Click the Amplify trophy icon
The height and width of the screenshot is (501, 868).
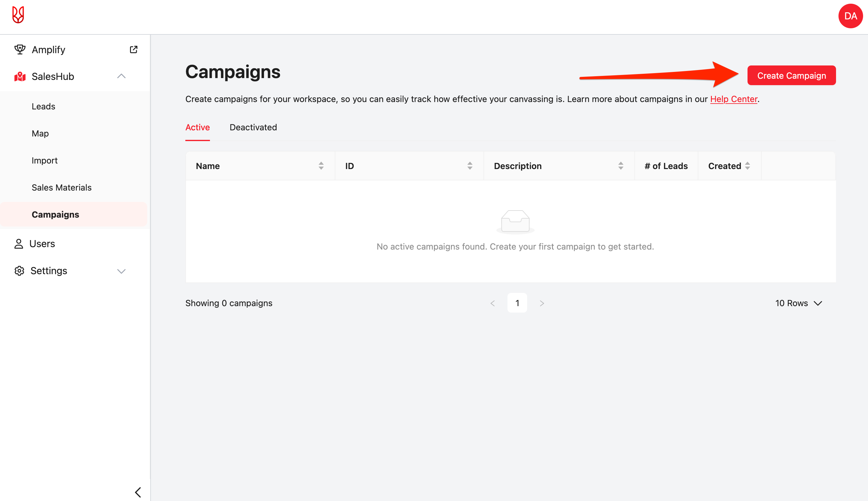pos(20,49)
